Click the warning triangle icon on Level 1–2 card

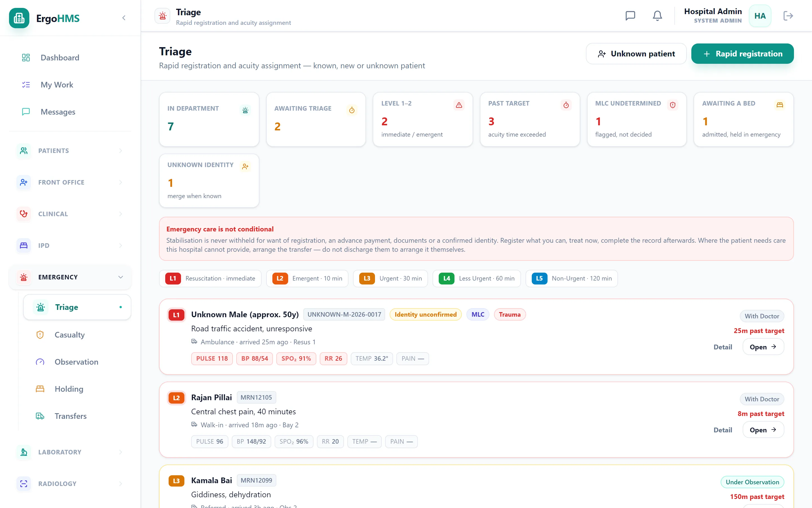[459, 105]
